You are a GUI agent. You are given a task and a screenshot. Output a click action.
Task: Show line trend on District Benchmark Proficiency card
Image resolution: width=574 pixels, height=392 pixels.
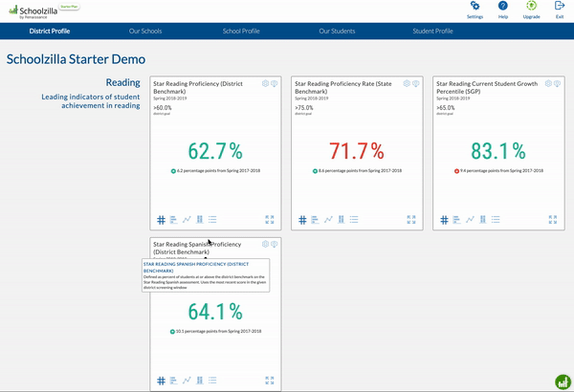click(187, 220)
